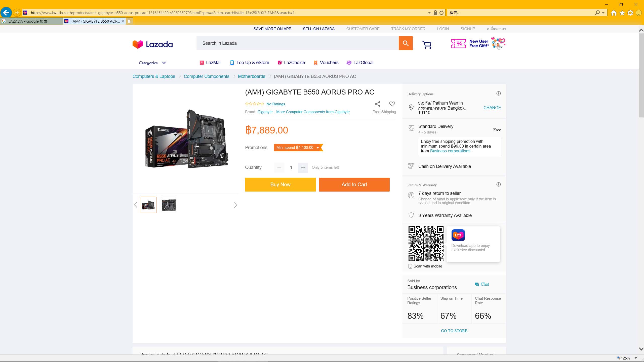The height and width of the screenshot is (362, 644).
Task: Expand the Categories dropdown
Action: click(152, 63)
